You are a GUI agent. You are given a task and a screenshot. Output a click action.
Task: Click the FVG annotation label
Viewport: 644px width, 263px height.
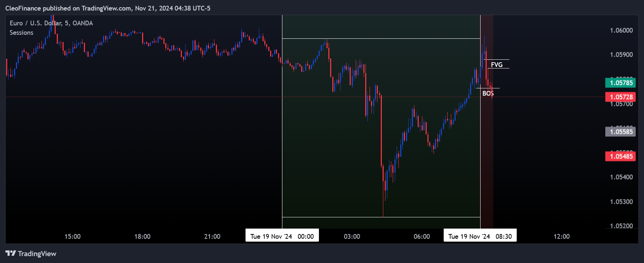(x=496, y=64)
